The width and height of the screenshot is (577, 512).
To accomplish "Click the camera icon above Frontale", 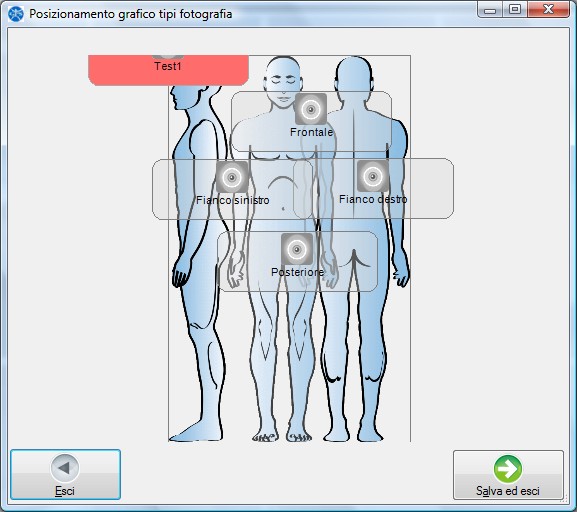I will coord(311,109).
